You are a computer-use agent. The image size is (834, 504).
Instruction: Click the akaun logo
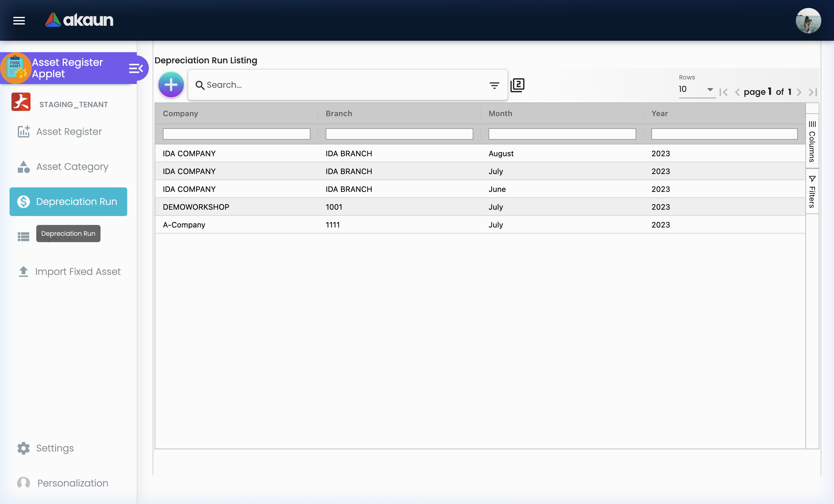(79, 20)
